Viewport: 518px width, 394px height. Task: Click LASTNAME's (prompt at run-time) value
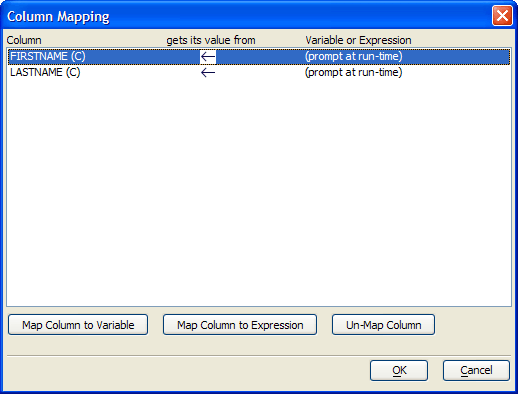[x=354, y=72]
